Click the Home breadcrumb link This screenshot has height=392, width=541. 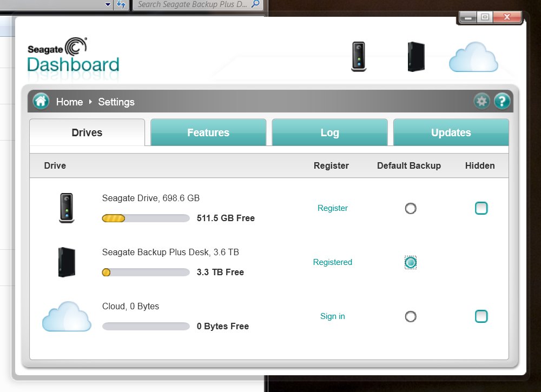[x=70, y=102]
